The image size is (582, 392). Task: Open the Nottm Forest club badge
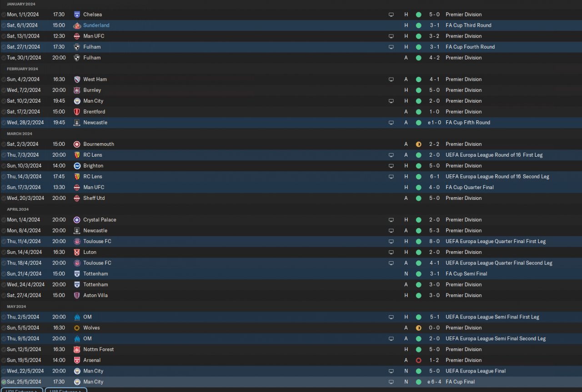(77, 350)
